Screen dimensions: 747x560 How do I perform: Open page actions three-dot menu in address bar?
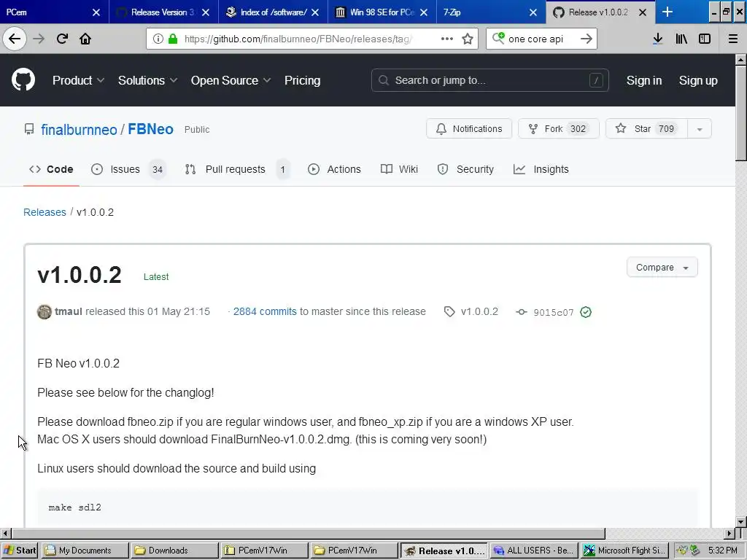click(447, 39)
